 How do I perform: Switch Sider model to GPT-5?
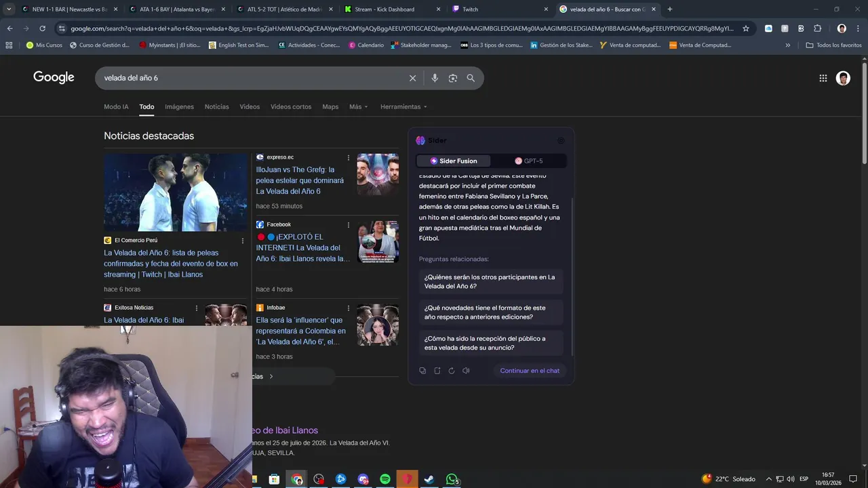coord(529,161)
